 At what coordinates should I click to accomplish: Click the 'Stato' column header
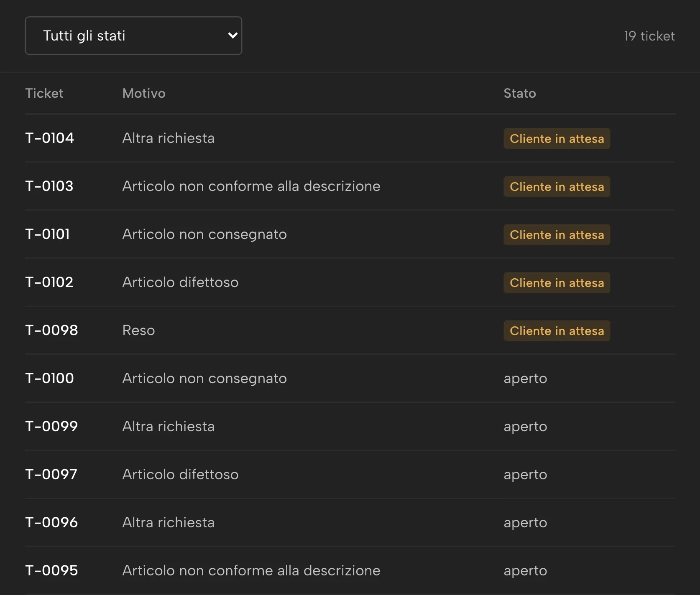click(x=520, y=93)
